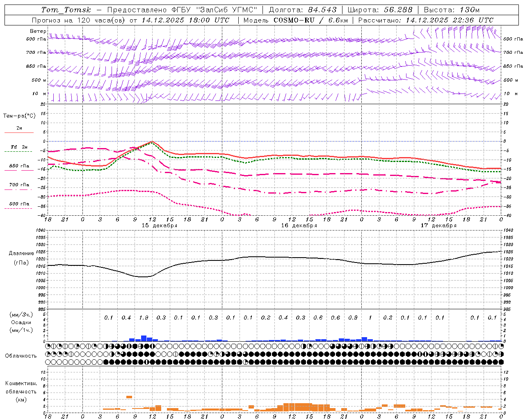The image size is (525, 420).
Task: Click the '(мм/3ч.)' precipitation unit label
Action: [x=21, y=315]
